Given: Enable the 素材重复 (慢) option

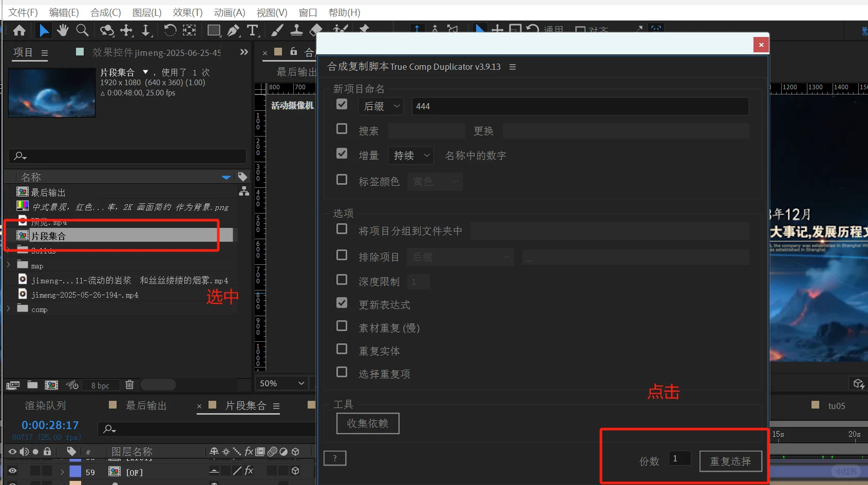Looking at the screenshot, I should pyautogui.click(x=342, y=326).
